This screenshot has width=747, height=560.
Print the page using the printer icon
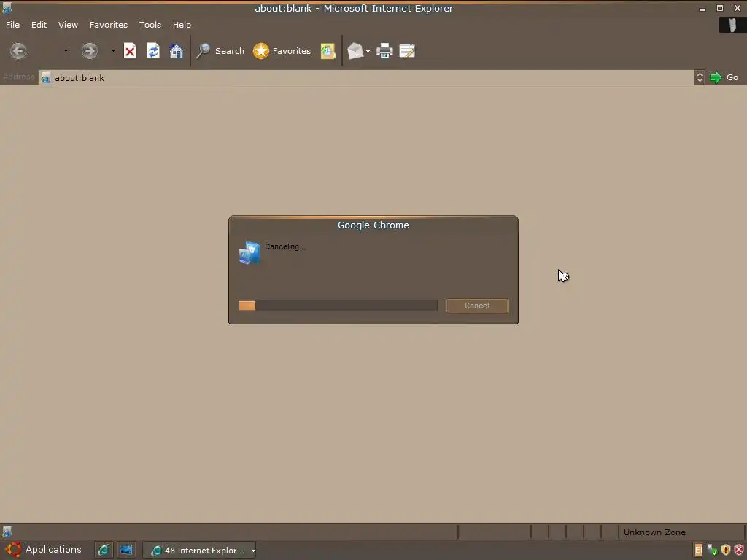pyautogui.click(x=384, y=51)
